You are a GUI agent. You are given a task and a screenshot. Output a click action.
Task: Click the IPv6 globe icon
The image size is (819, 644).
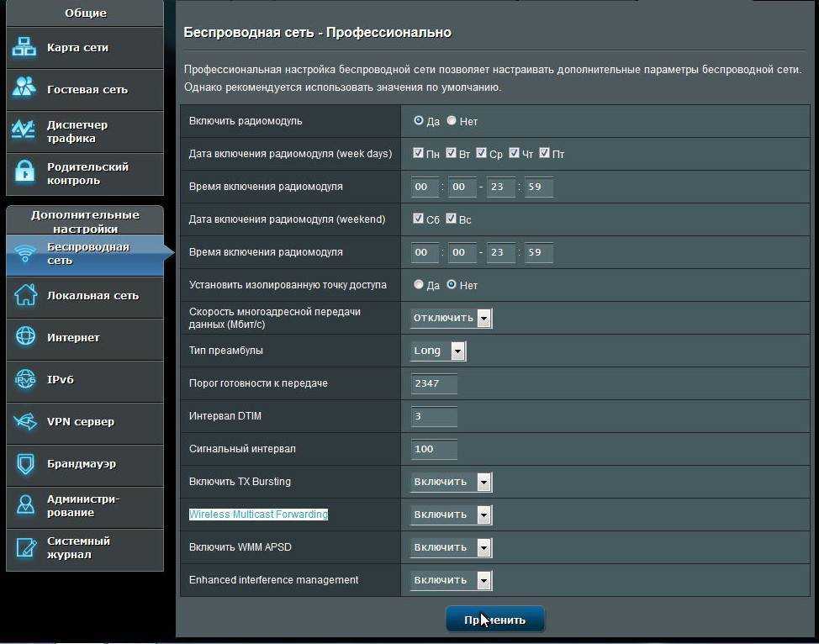click(x=25, y=378)
